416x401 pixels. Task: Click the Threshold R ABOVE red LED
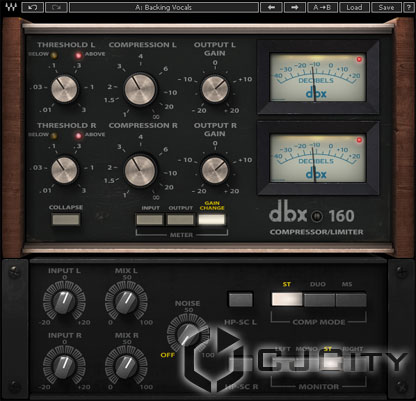coord(79,136)
